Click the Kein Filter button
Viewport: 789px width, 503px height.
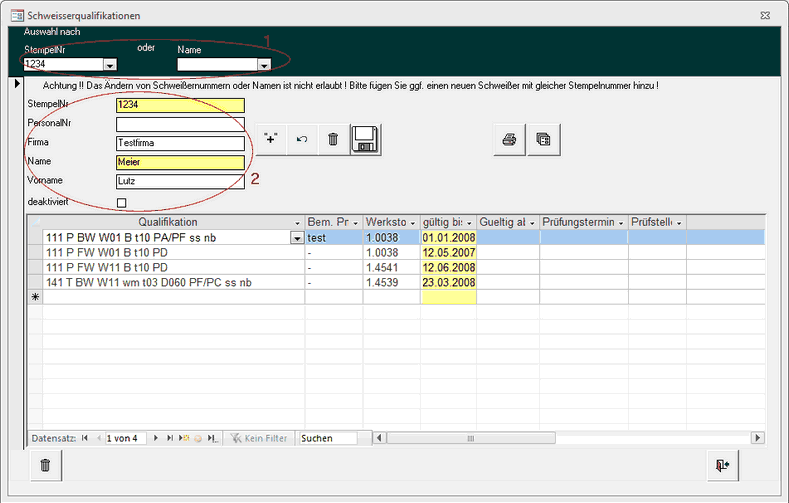(x=258, y=438)
